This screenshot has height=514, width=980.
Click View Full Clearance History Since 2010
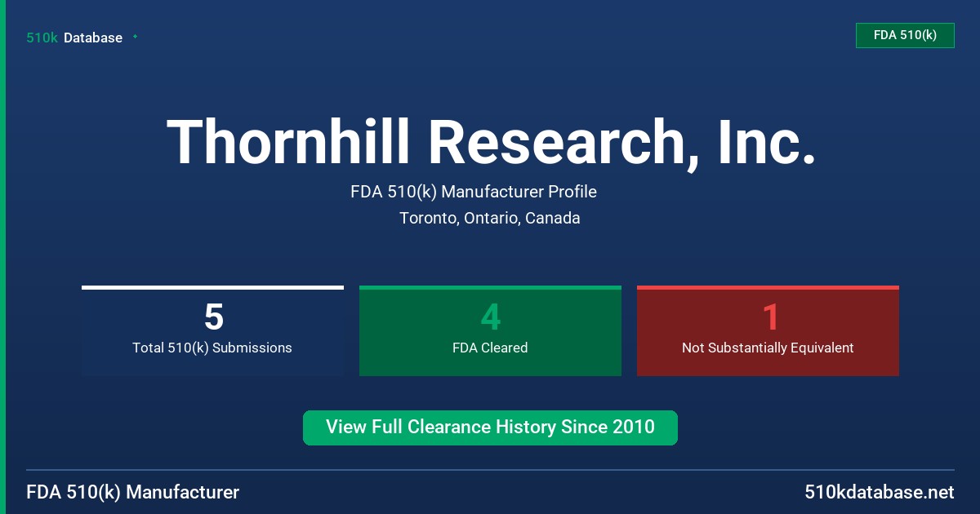click(x=490, y=428)
